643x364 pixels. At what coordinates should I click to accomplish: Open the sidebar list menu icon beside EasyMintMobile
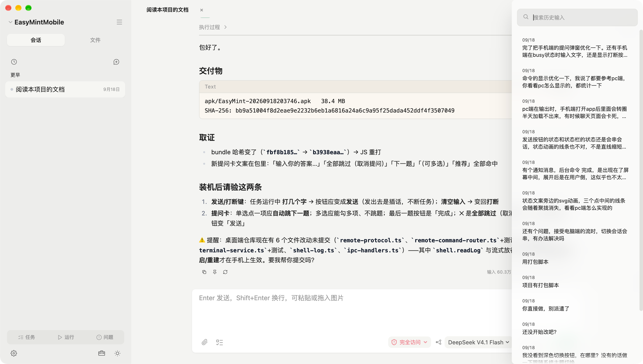(x=119, y=22)
